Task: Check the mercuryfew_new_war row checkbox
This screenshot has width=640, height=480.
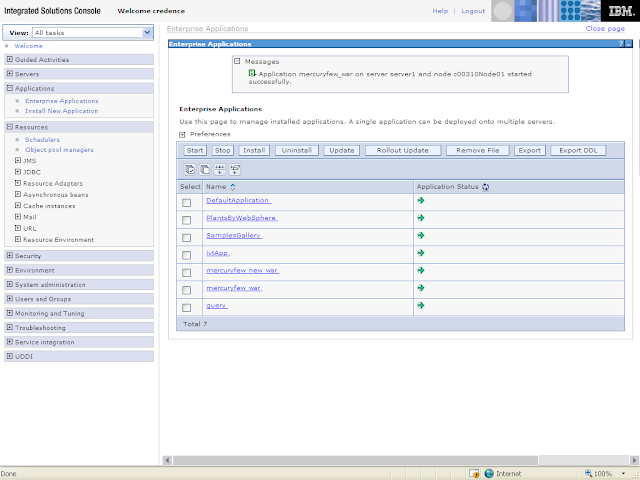Action: coord(187,273)
